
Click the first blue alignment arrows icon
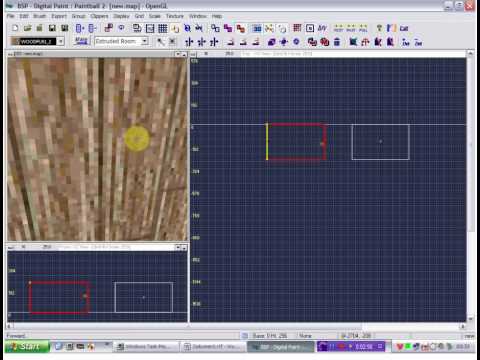189,42
